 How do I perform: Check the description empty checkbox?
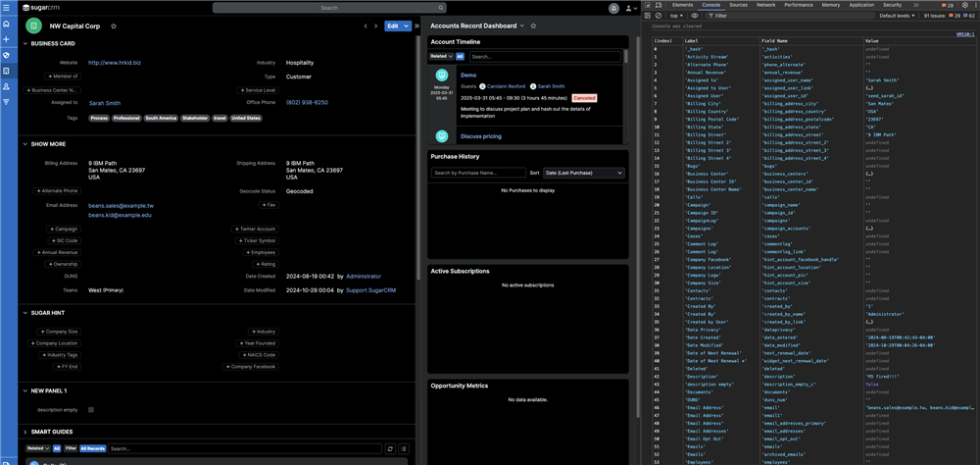pos(91,410)
